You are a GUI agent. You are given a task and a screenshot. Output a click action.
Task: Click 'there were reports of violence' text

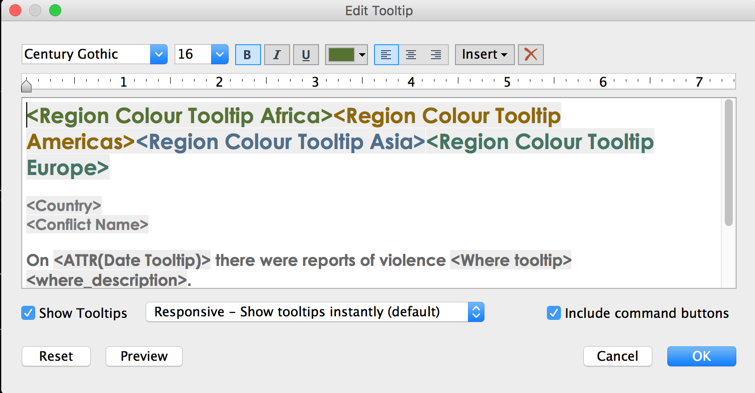[x=330, y=260]
